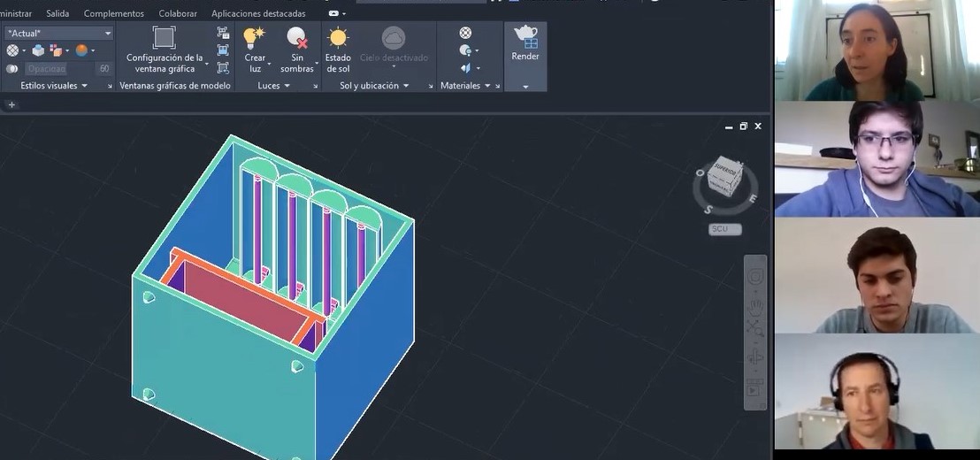Select the Orbit tool in navigation bar
Viewport: 980px width, 460px height.
[x=755, y=358]
